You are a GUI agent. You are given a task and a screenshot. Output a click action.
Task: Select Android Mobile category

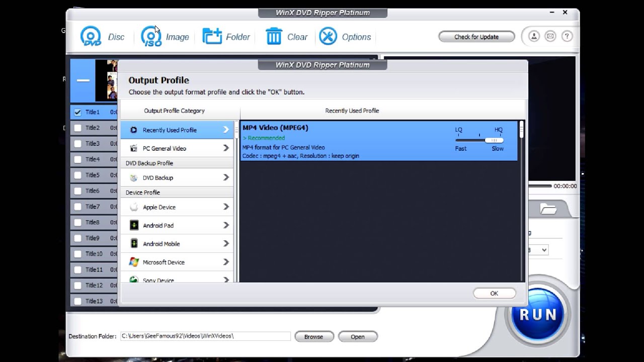(177, 243)
